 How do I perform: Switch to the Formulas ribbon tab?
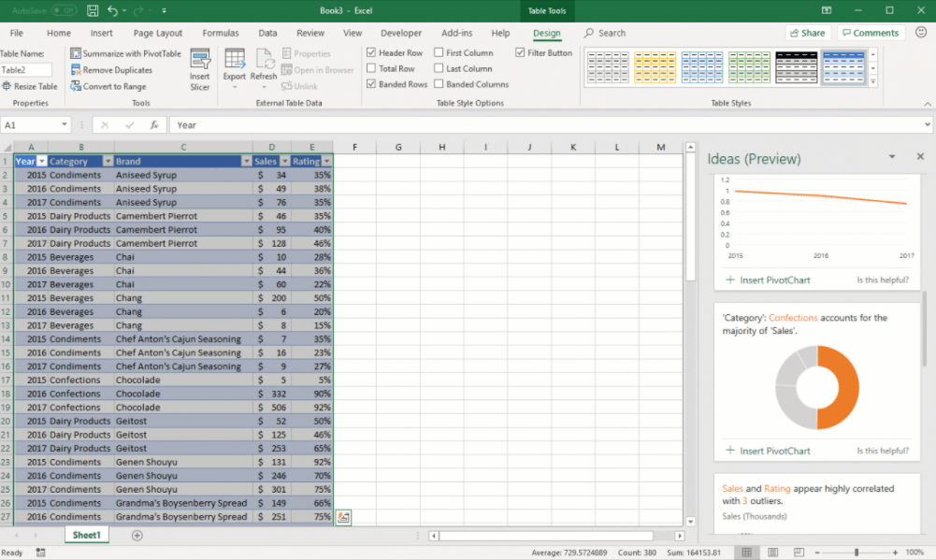(220, 32)
